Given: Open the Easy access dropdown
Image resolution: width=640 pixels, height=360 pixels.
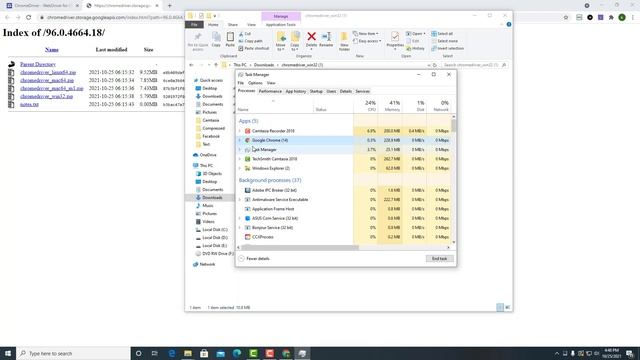Looking at the screenshot, I should click(x=367, y=41).
